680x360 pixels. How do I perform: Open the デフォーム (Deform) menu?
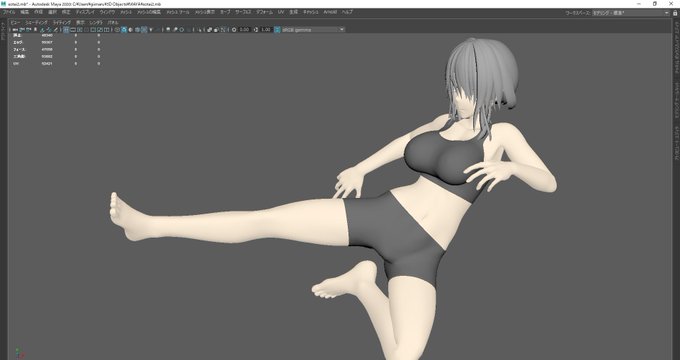click(x=264, y=12)
